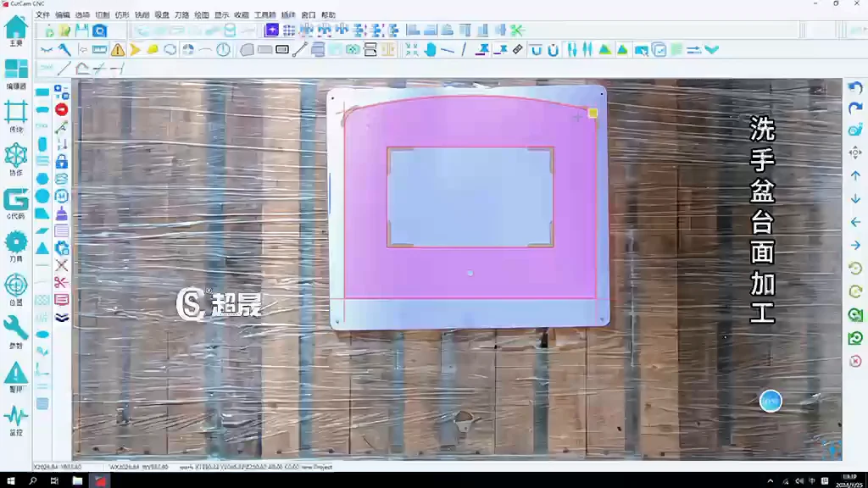Expand the double-chevron at tool column bottom

[61, 318]
